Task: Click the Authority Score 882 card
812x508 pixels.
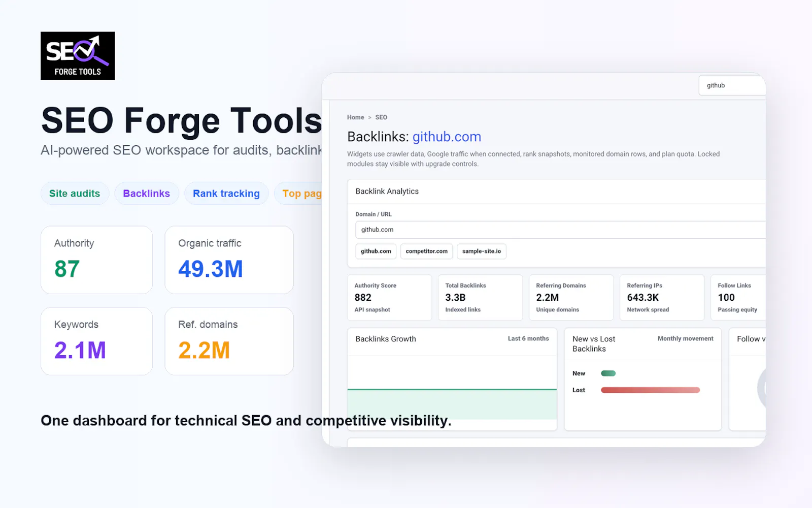Action: point(389,298)
